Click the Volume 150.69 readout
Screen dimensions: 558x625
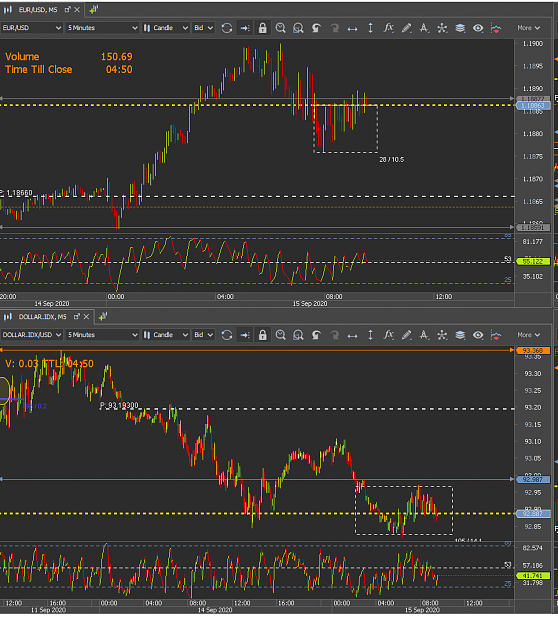[x=69, y=57]
